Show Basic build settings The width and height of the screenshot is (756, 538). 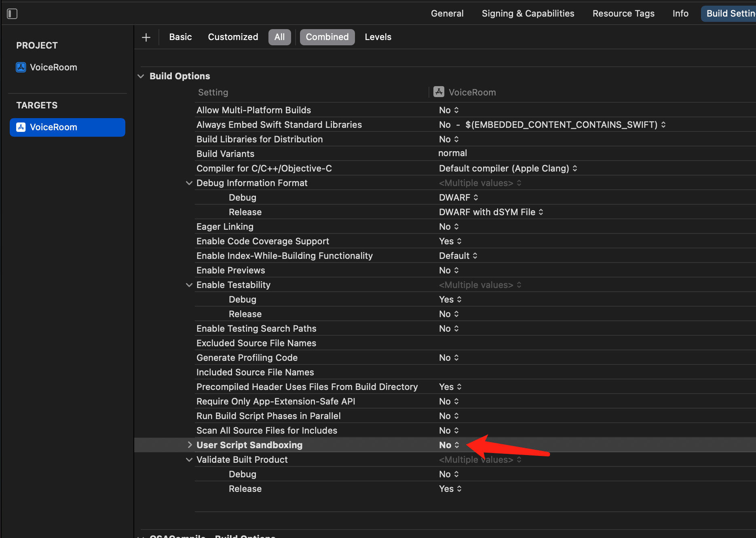click(180, 37)
